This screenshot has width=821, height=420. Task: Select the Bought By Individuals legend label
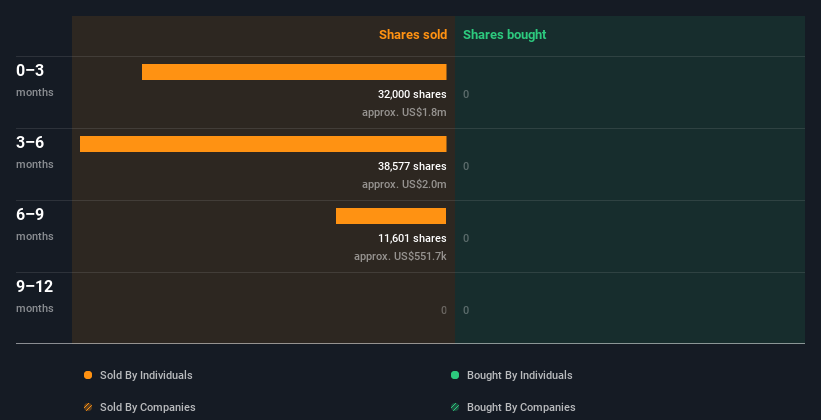(x=519, y=375)
